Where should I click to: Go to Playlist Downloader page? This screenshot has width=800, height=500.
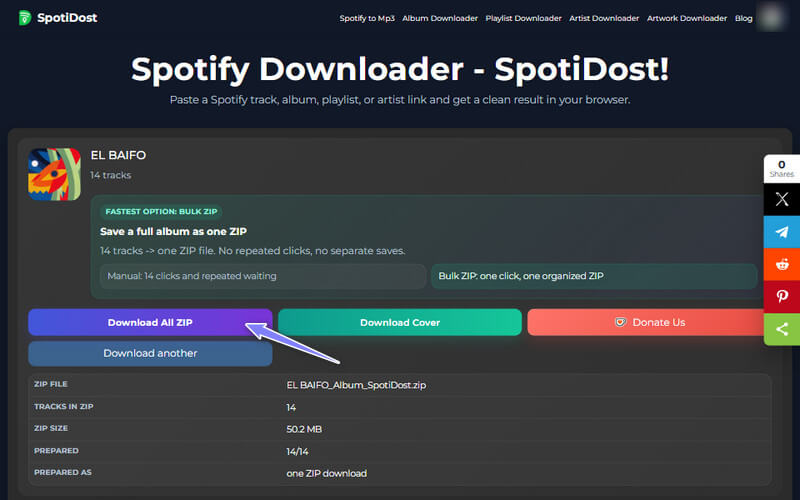(523, 18)
